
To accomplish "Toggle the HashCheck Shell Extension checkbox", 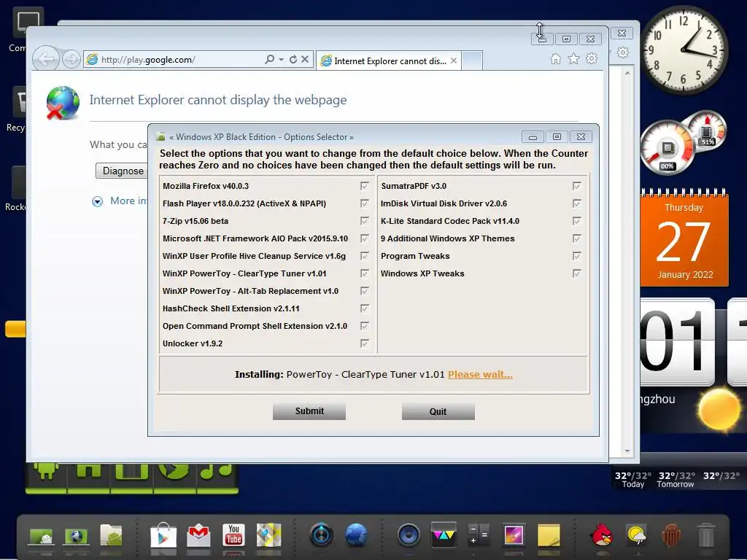I will click(x=365, y=308).
